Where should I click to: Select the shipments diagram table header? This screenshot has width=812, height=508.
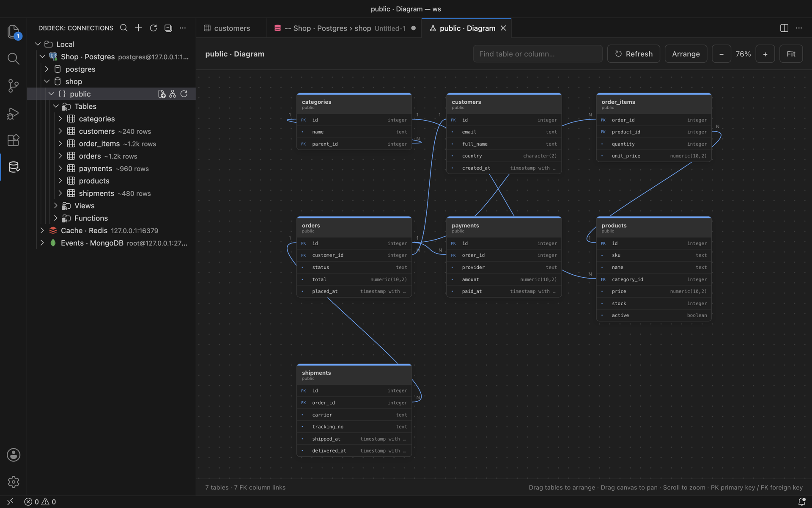(354, 375)
